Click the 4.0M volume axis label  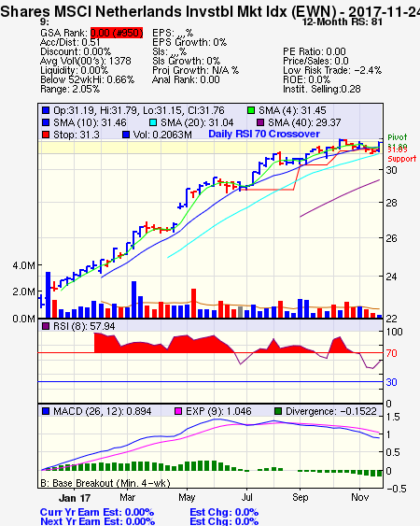pyautogui.click(x=23, y=265)
